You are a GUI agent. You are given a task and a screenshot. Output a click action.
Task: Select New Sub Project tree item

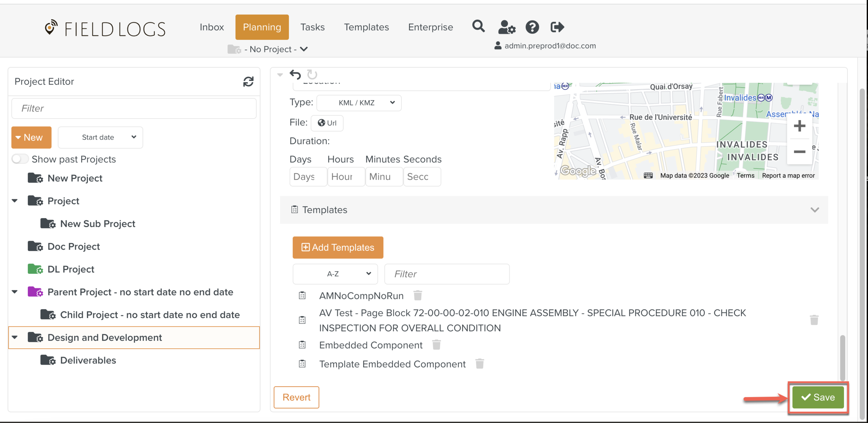[98, 224]
